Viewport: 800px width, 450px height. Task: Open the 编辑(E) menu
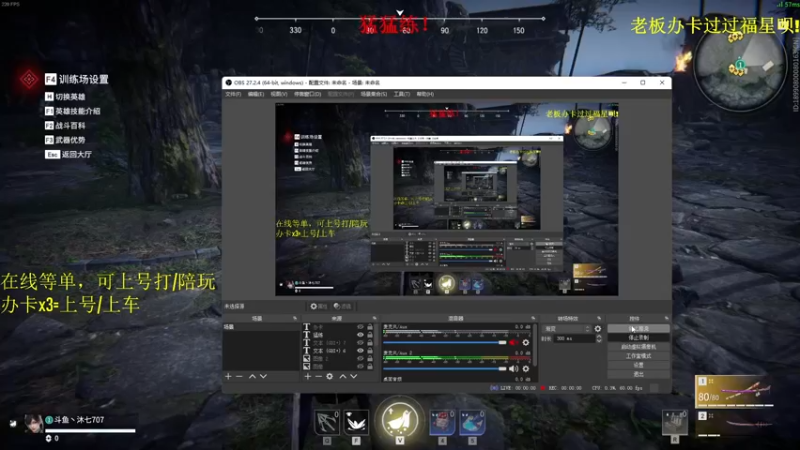click(256, 94)
